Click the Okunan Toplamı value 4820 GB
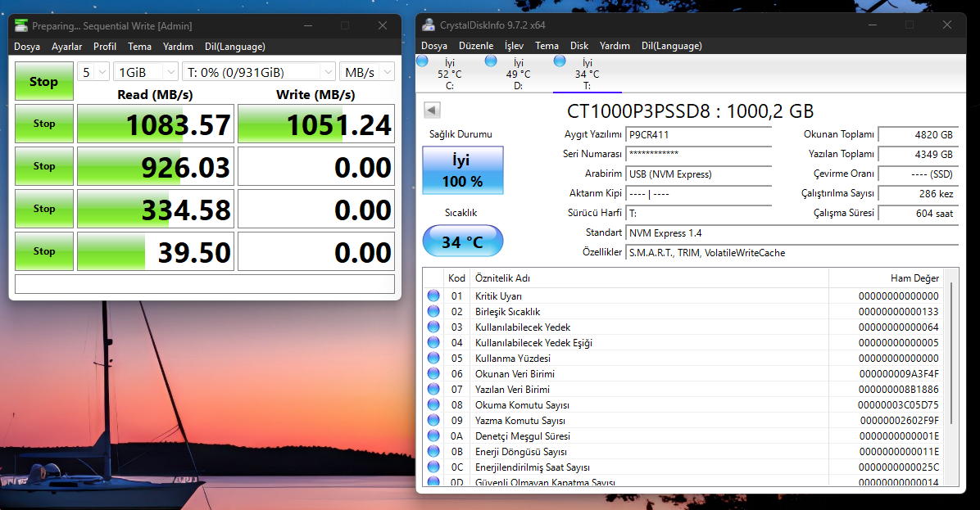 pyautogui.click(x=918, y=134)
